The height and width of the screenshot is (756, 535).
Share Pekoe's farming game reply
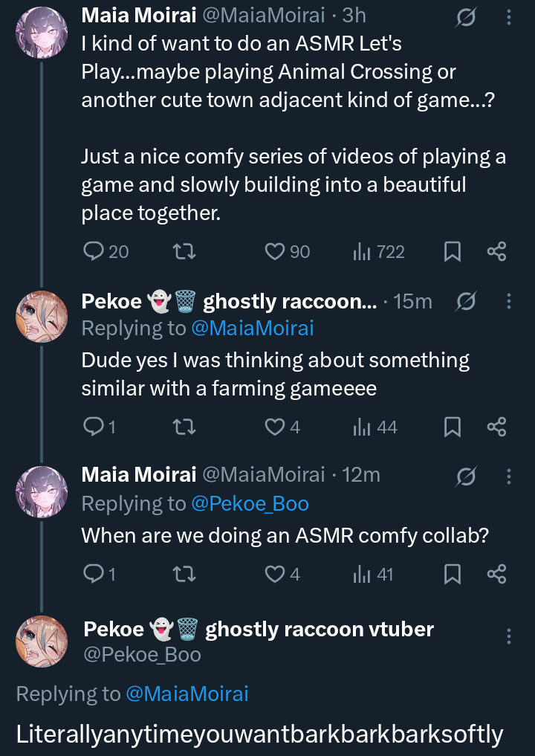[496, 427]
